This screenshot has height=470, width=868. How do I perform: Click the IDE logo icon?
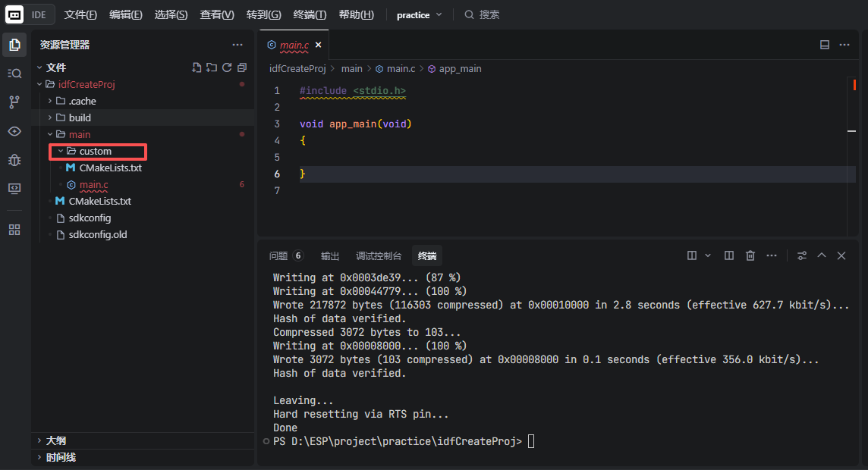[x=14, y=15]
